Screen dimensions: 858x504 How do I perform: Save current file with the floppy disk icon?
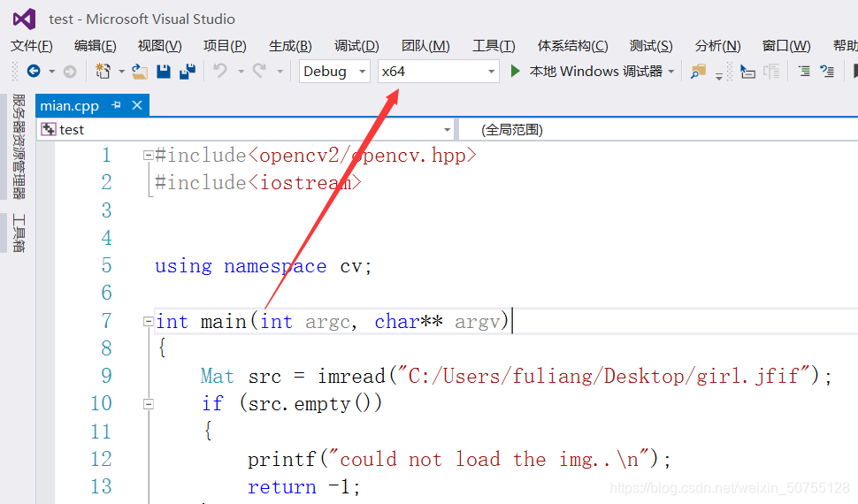coord(164,71)
